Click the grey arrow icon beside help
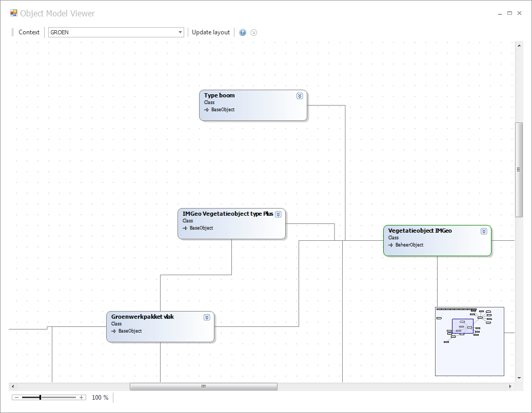532x413 pixels. point(253,32)
